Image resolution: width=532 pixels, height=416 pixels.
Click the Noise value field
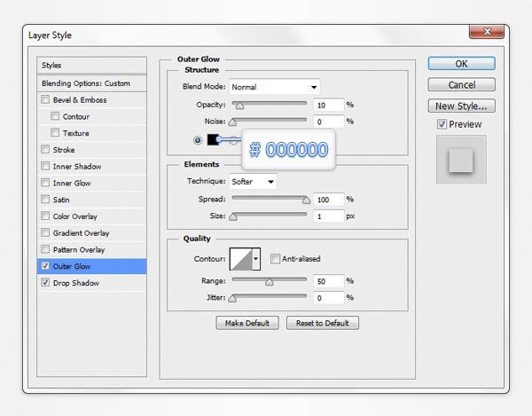[x=329, y=122]
